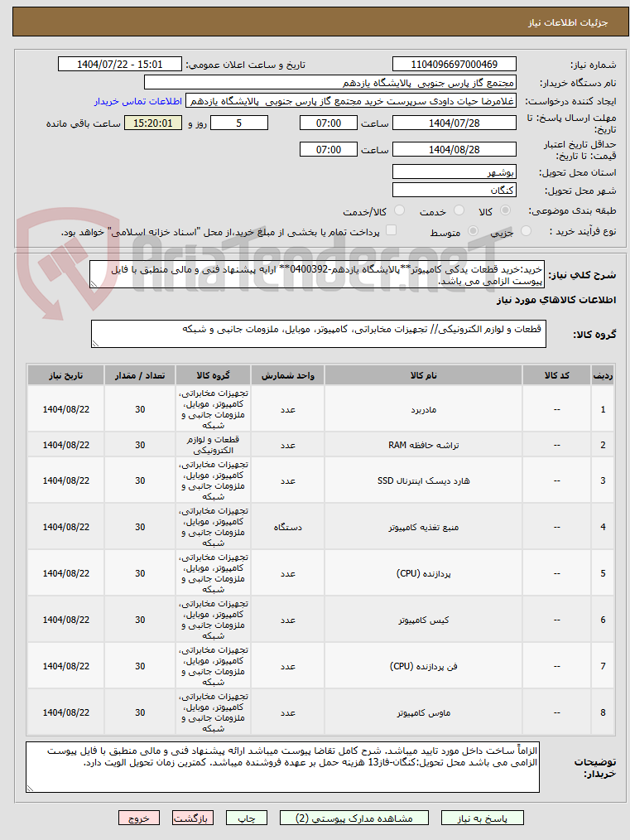
Task: Select the خدمت radio button
Action: (459, 210)
